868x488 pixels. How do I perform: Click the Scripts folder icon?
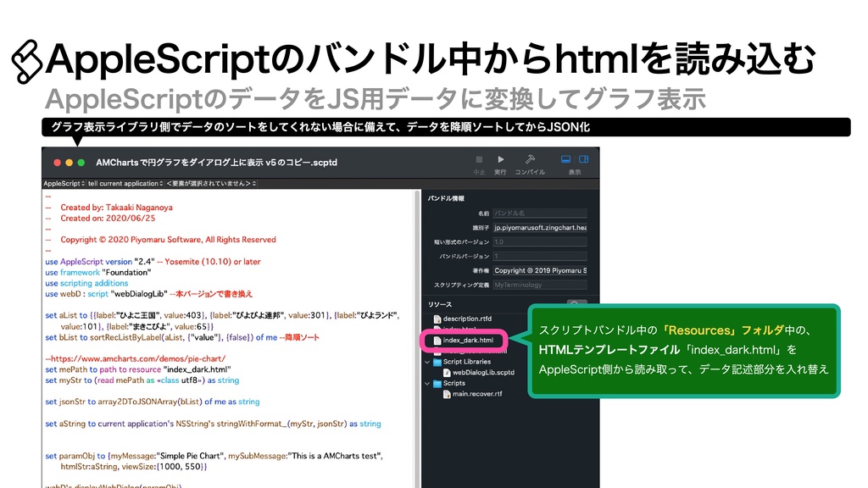pos(437,383)
